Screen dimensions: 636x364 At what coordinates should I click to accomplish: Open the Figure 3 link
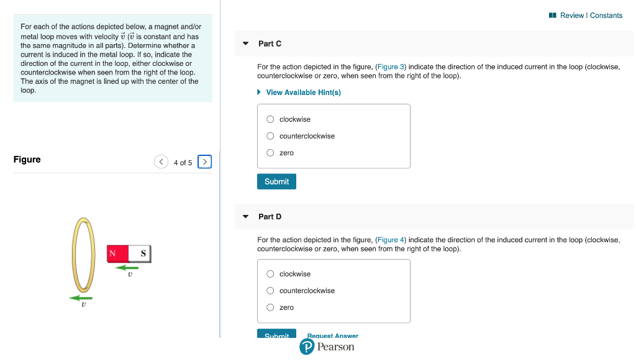coord(391,66)
